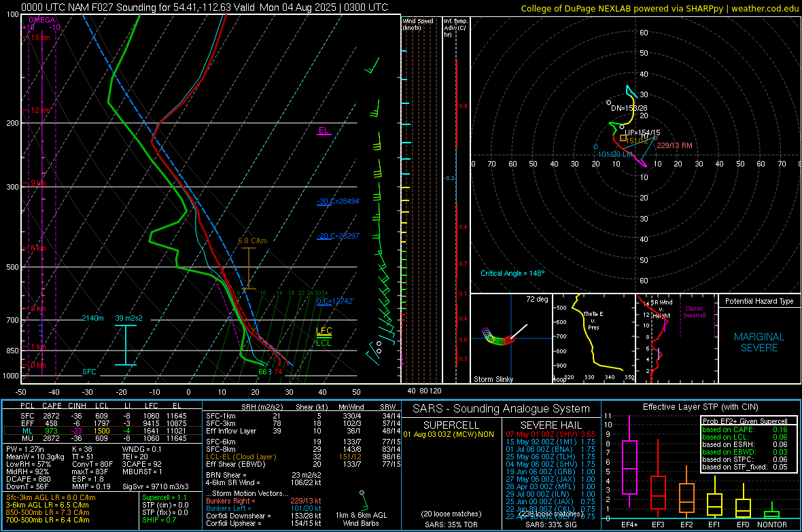Screen dimensions: 802x532
Task: Click the -20 C=28297' height label
Action: point(338,236)
